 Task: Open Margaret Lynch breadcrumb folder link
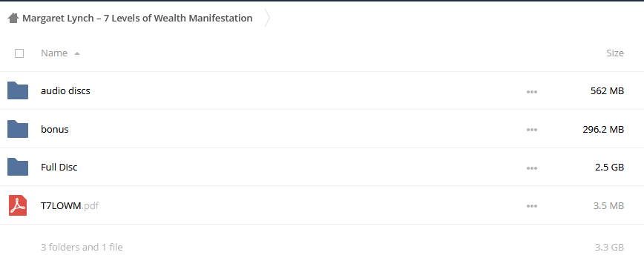(x=137, y=18)
